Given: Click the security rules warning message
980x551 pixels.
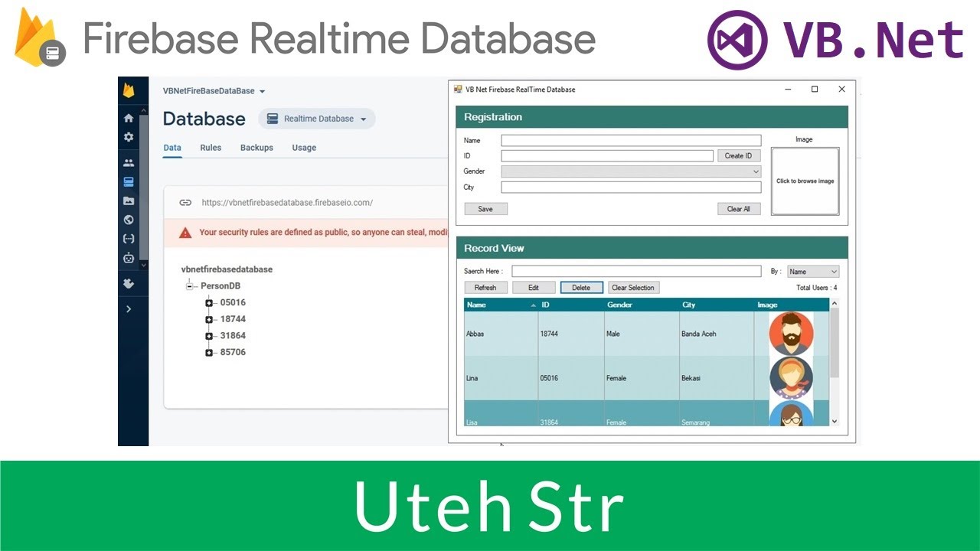Looking at the screenshot, I should click(x=323, y=232).
